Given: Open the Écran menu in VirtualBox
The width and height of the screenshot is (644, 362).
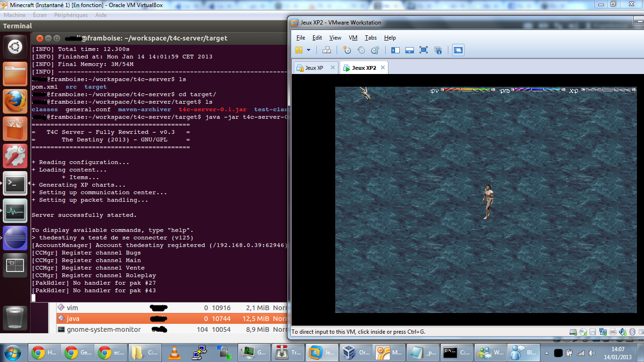Looking at the screenshot, I should (x=40, y=15).
